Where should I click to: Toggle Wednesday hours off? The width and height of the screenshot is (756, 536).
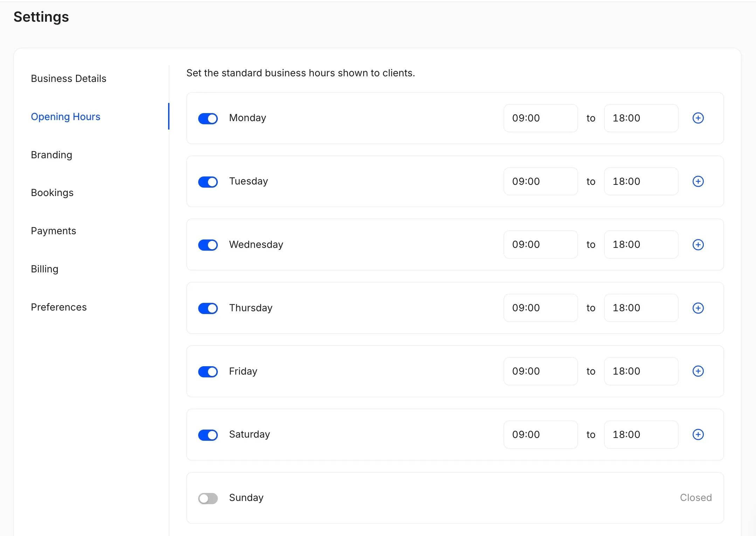point(208,245)
